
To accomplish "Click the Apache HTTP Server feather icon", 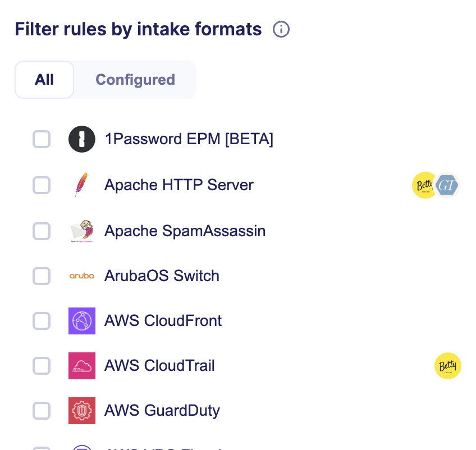I will click(82, 185).
